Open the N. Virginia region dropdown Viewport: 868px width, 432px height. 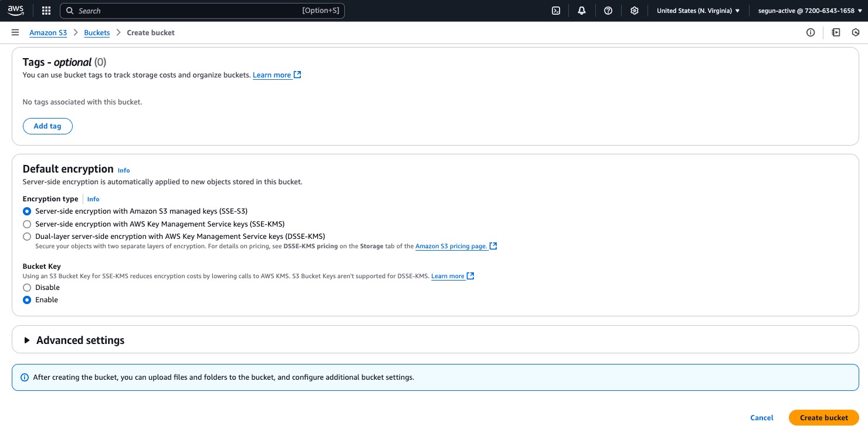coord(698,11)
